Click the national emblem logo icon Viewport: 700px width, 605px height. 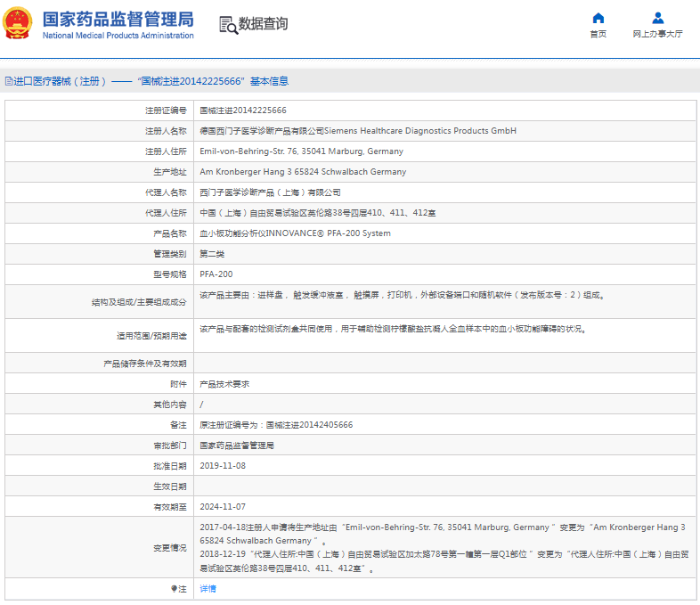coord(18,24)
